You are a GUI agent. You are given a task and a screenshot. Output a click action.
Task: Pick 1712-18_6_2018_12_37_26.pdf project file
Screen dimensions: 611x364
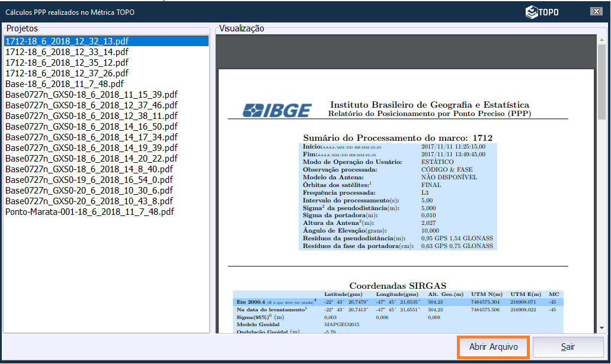(x=67, y=73)
